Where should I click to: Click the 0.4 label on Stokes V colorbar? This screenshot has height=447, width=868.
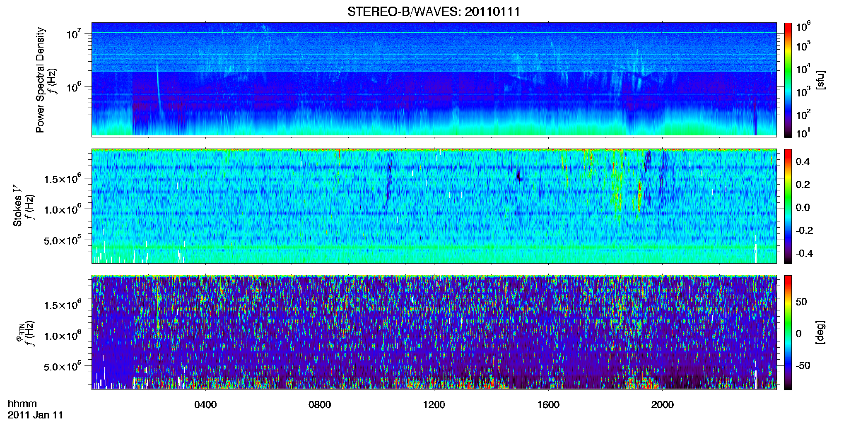pos(803,162)
